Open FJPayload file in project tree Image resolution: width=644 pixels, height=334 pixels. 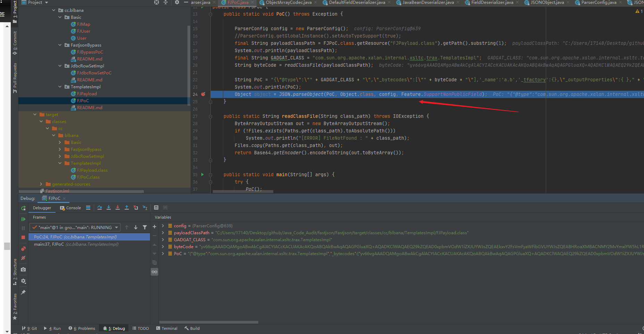(x=87, y=94)
